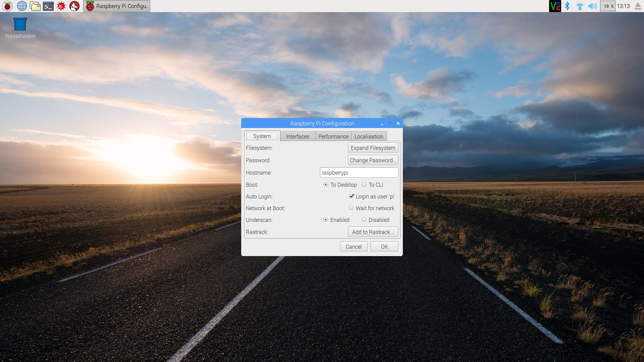Open Mathematica red spiky icon
Viewport: 644px width, 362px height.
61,6
